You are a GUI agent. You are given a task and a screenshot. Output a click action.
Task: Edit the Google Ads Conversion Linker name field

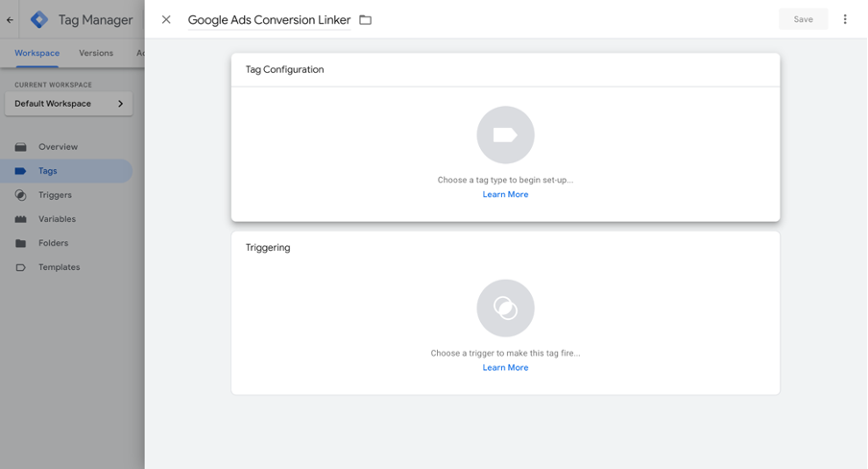tap(269, 20)
